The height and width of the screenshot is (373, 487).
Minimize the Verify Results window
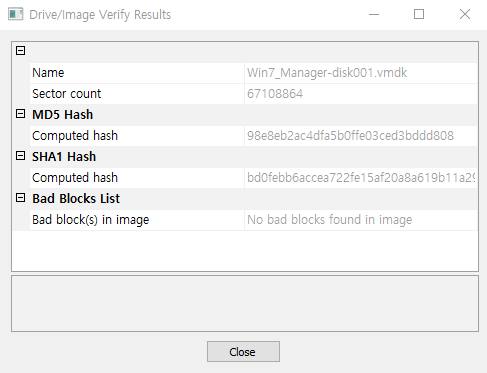[x=374, y=14]
